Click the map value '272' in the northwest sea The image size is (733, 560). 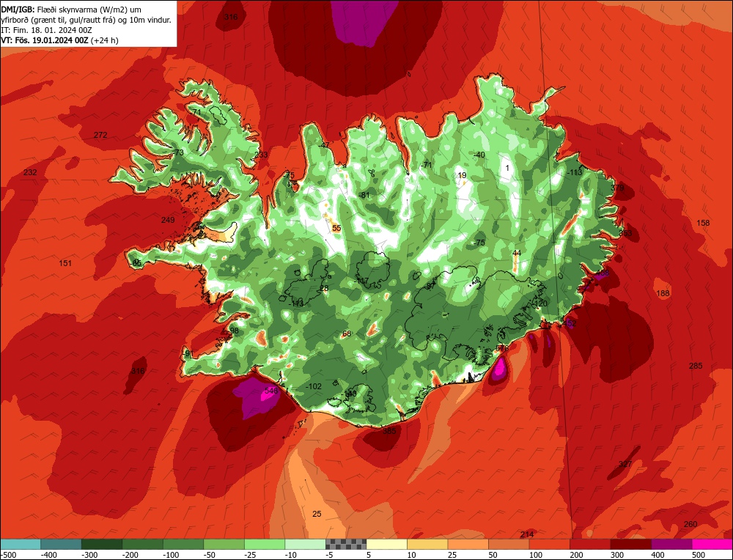pyautogui.click(x=100, y=135)
